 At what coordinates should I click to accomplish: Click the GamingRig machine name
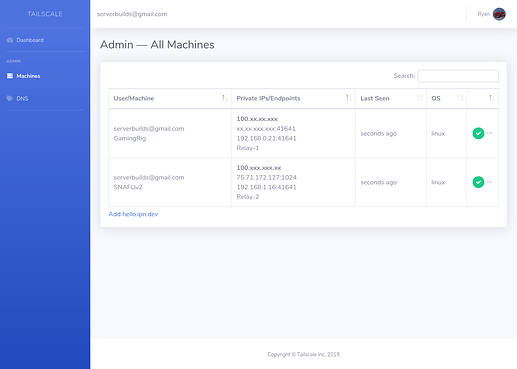click(x=130, y=138)
